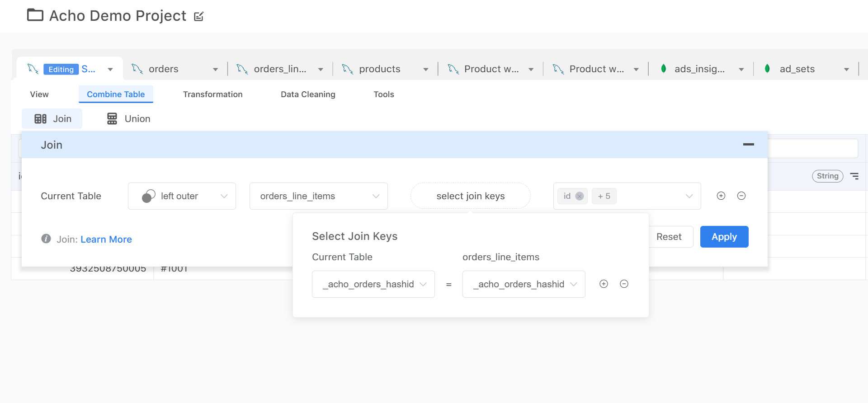The width and height of the screenshot is (868, 403).
Task: Click the MySQL icon on orders tab
Action: pyautogui.click(x=137, y=69)
